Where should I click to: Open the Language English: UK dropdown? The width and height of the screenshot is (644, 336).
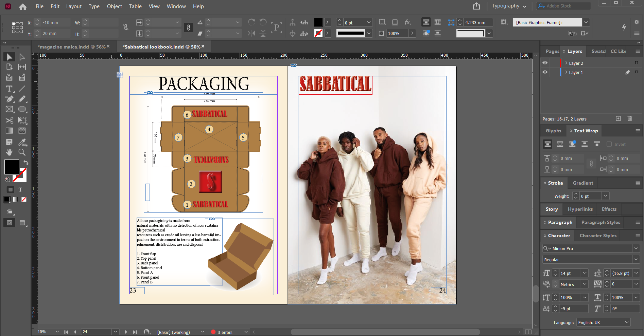[603, 322]
